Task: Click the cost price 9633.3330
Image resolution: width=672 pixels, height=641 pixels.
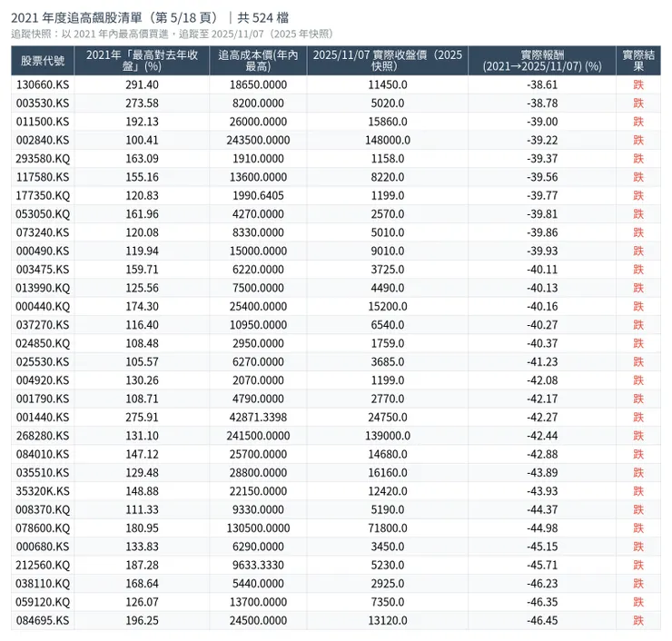Action: tap(258, 565)
